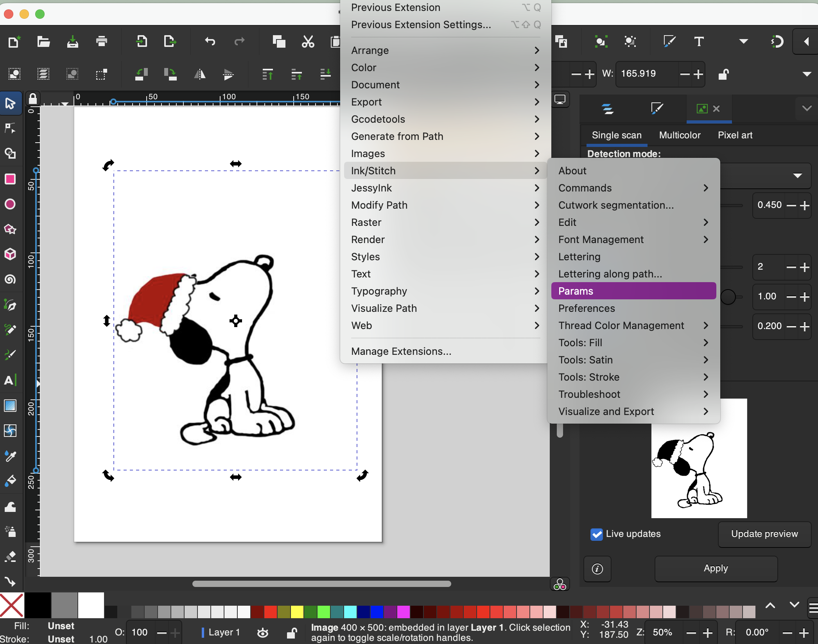
Task: Select the Pencil freehand tool
Action: pos(11,329)
